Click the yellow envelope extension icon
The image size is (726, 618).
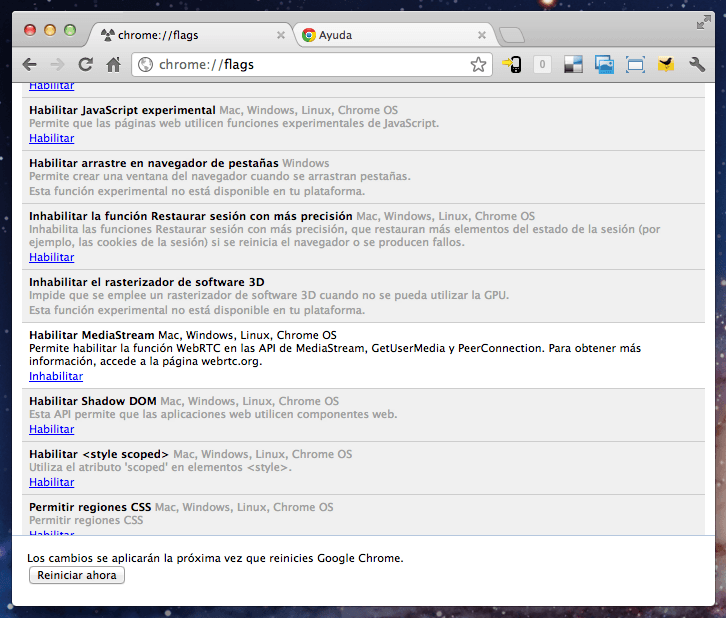665,65
